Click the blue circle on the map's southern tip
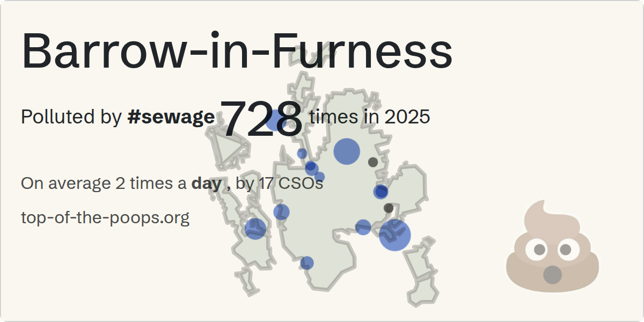This screenshot has height=322, width=644. pos(307,263)
